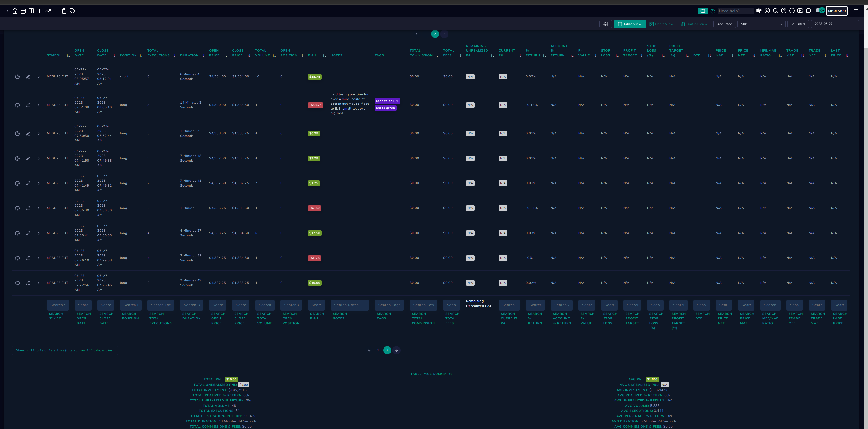The height and width of the screenshot is (429, 868).
Task: Open the bar chart statistics icon
Action: (x=40, y=11)
